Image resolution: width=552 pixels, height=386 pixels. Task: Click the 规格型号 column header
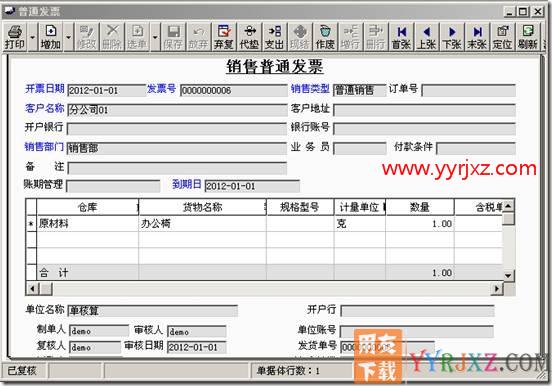pyautogui.click(x=300, y=207)
